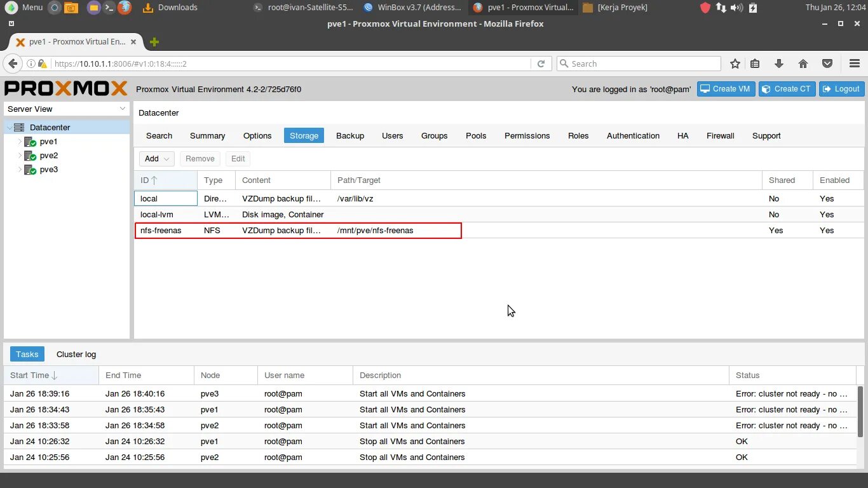Switch to the Kerja Proyek folder window
868x488 pixels.
click(615, 8)
